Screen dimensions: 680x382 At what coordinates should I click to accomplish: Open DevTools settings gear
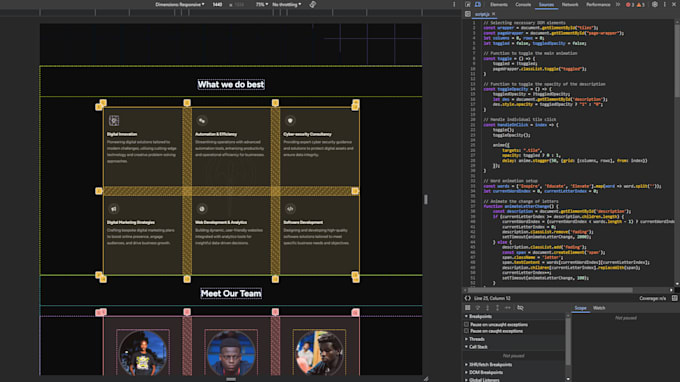pyautogui.click(x=655, y=4)
